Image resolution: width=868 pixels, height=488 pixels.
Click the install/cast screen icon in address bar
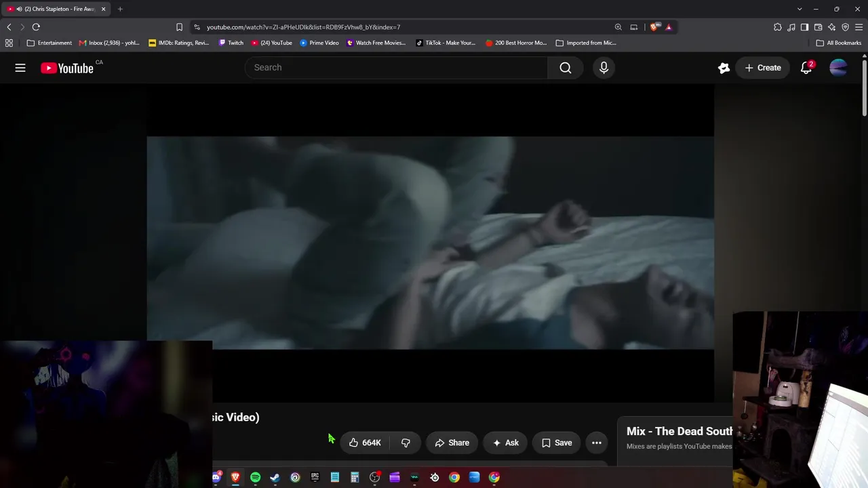tap(634, 27)
